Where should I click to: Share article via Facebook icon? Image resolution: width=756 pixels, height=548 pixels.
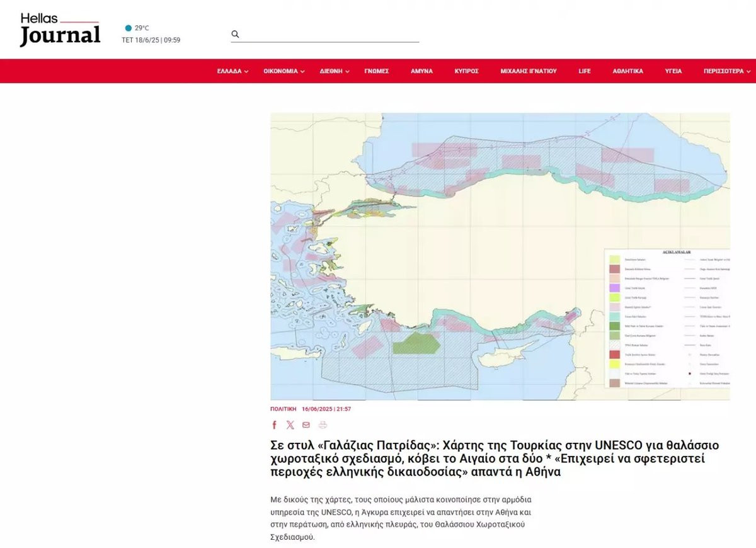click(275, 425)
